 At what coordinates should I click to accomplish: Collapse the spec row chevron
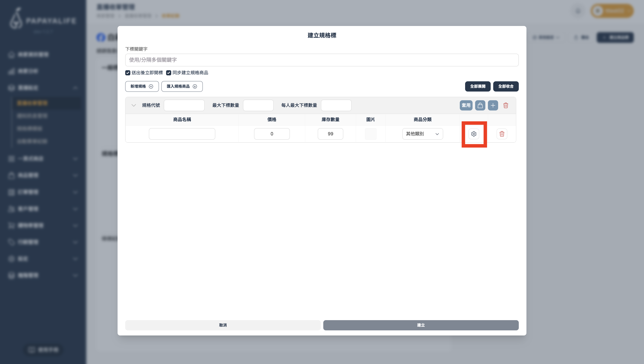134,105
